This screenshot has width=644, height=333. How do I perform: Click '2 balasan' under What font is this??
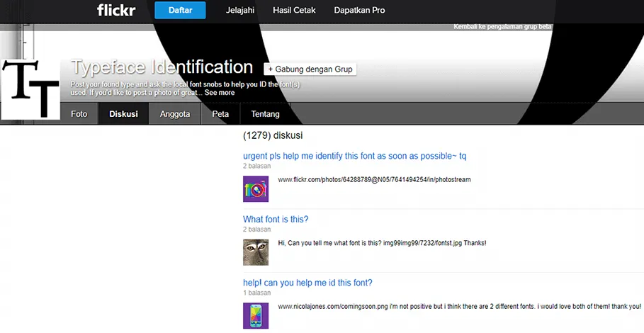pyautogui.click(x=256, y=230)
